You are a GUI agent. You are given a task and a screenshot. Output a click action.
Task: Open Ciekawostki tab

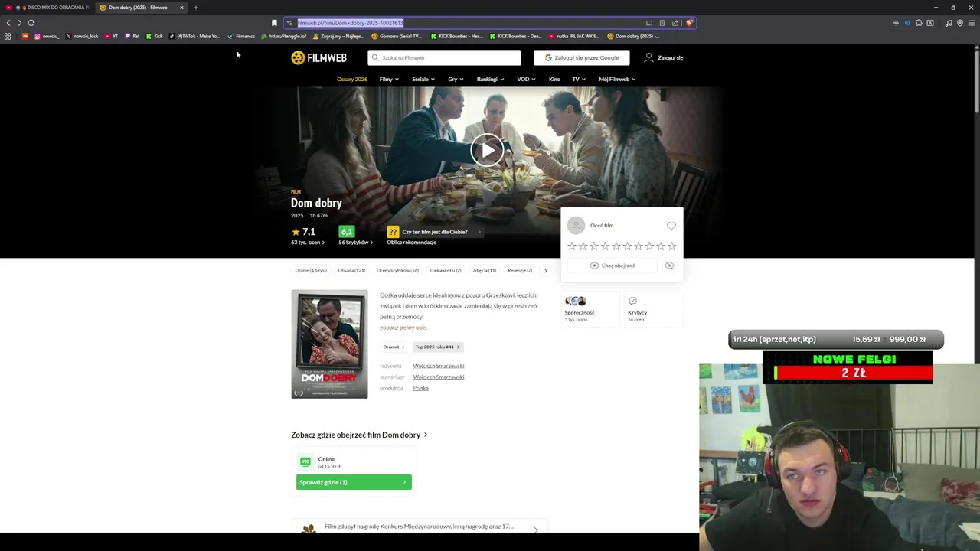(446, 270)
